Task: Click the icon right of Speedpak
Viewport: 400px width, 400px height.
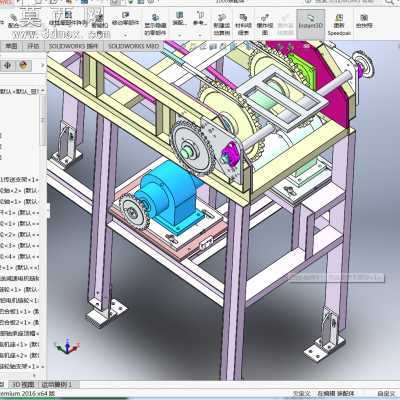Action: 364,21
